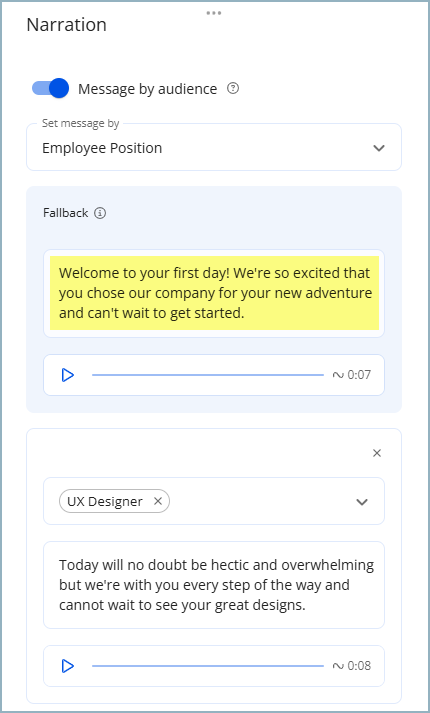Click the 0:08 duration of UX Designer audio
The image size is (430, 713).
coord(359,666)
